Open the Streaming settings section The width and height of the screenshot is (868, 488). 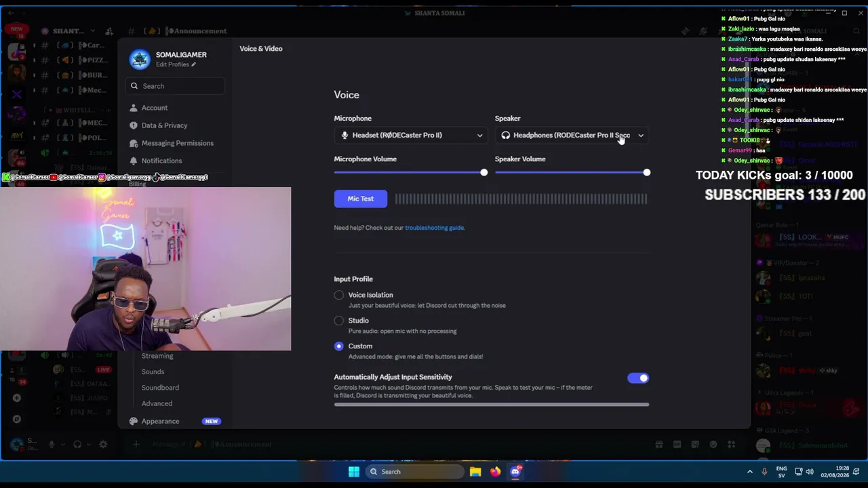click(x=157, y=356)
